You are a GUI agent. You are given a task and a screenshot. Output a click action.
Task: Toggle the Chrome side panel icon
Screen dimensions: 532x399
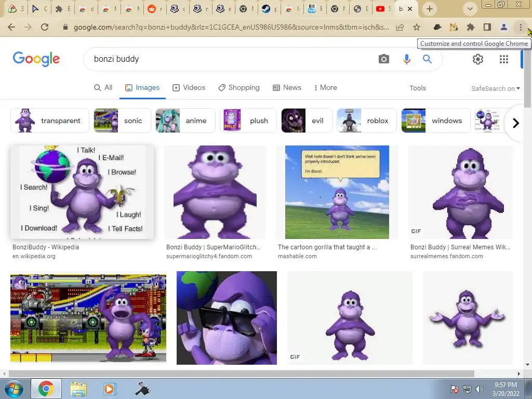(487, 27)
